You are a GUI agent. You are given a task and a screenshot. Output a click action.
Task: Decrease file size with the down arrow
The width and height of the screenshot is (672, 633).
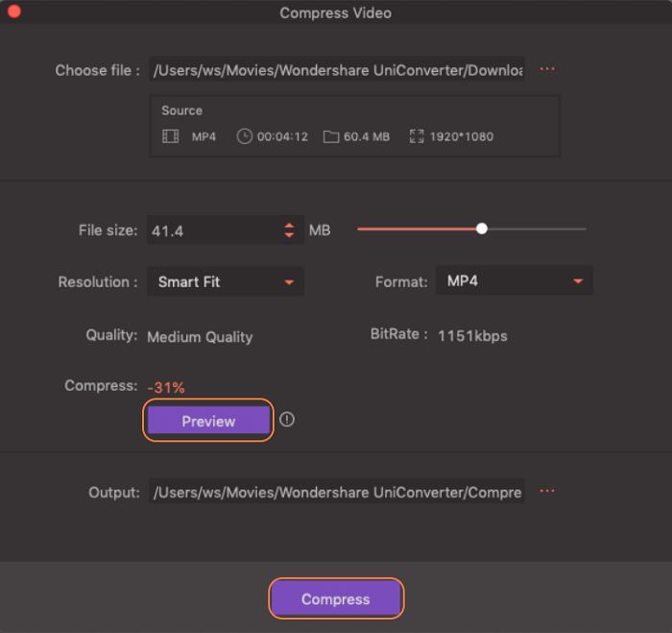tap(289, 235)
